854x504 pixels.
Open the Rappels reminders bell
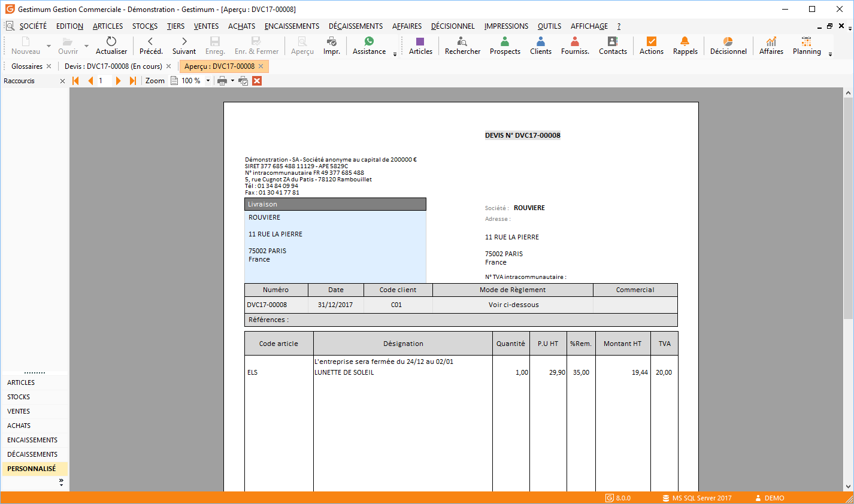[x=685, y=45]
